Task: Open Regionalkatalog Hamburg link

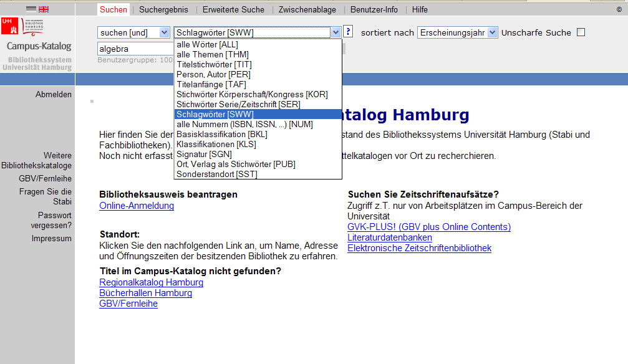Action: pyautogui.click(x=152, y=282)
